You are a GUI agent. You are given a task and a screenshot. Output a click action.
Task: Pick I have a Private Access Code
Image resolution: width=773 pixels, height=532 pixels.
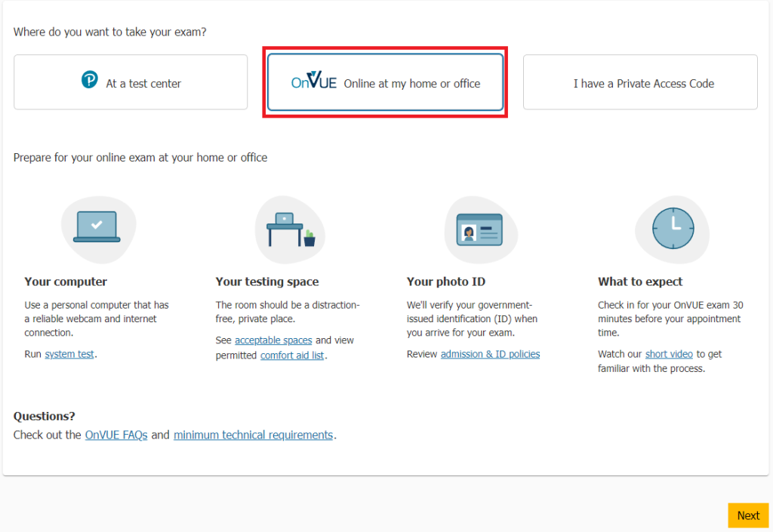click(640, 82)
